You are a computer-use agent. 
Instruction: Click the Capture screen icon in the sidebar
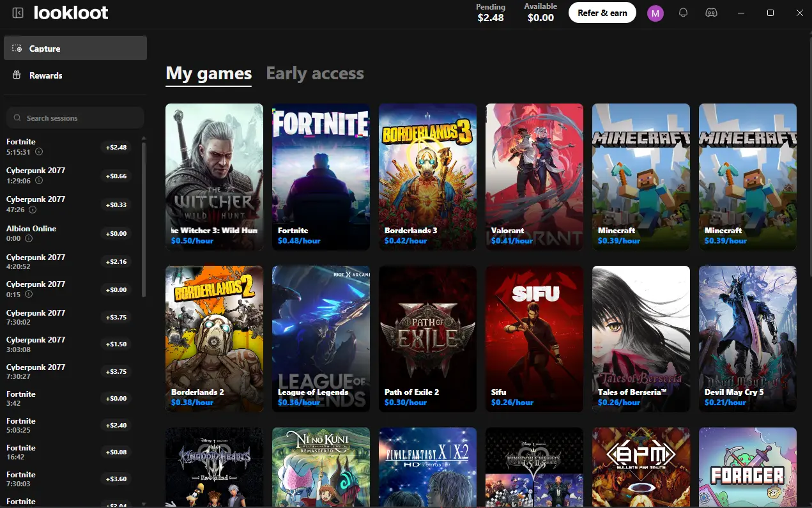tap(17, 49)
